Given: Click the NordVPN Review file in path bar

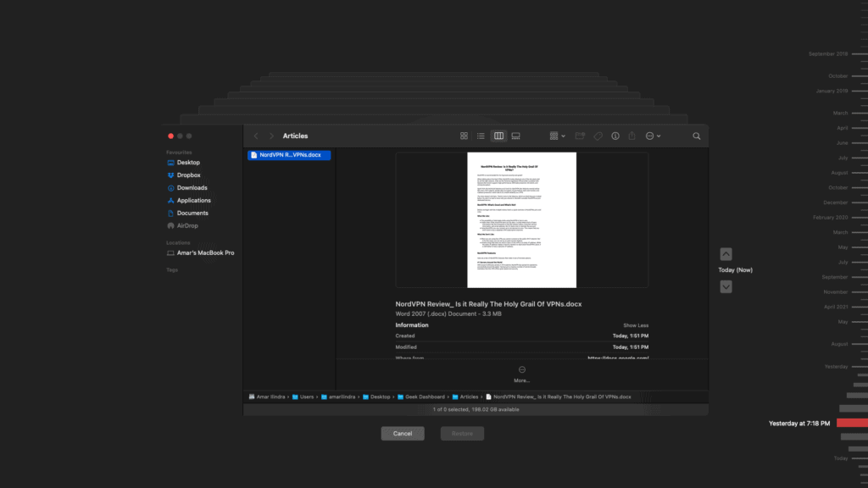Looking at the screenshot, I should pyautogui.click(x=558, y=396).
